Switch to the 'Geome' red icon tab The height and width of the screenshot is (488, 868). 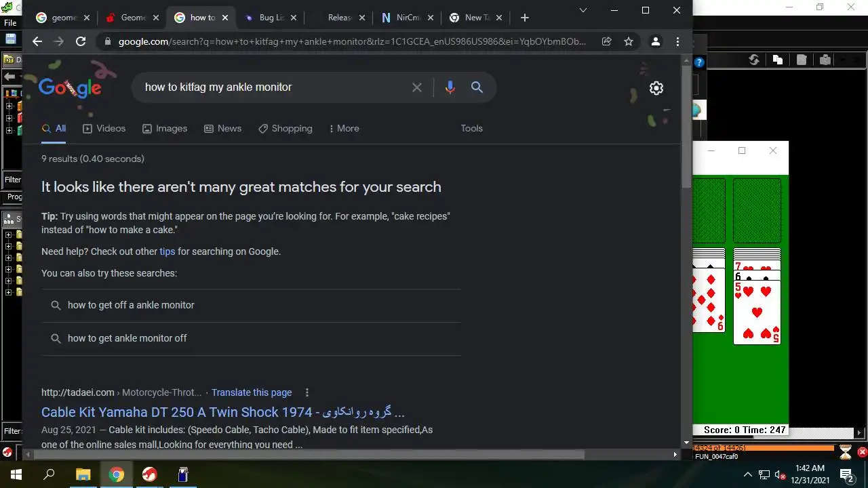point(133,18)
